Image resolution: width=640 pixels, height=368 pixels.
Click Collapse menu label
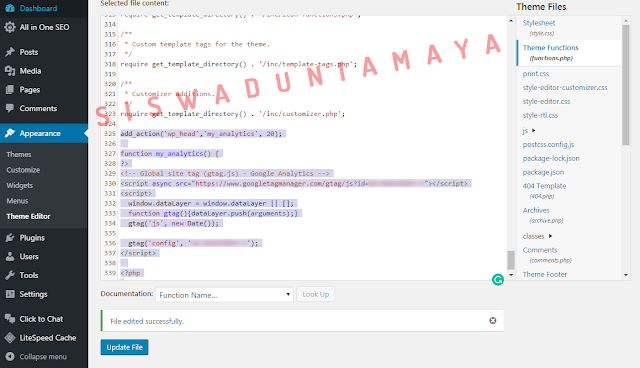[43, 357]
